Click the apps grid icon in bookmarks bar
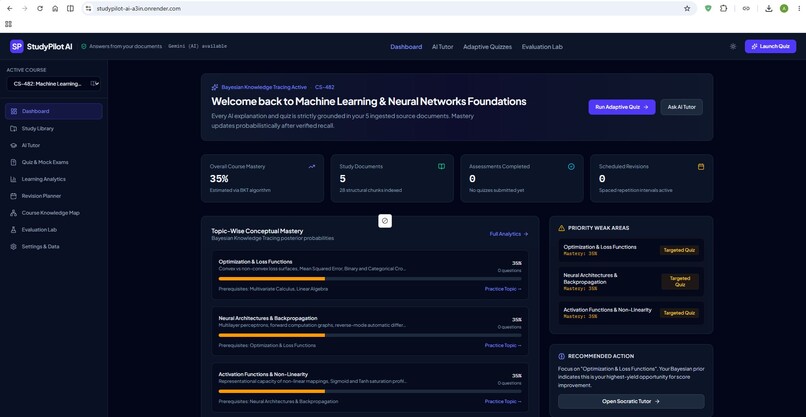806x417 pixels. coord(8,24)
